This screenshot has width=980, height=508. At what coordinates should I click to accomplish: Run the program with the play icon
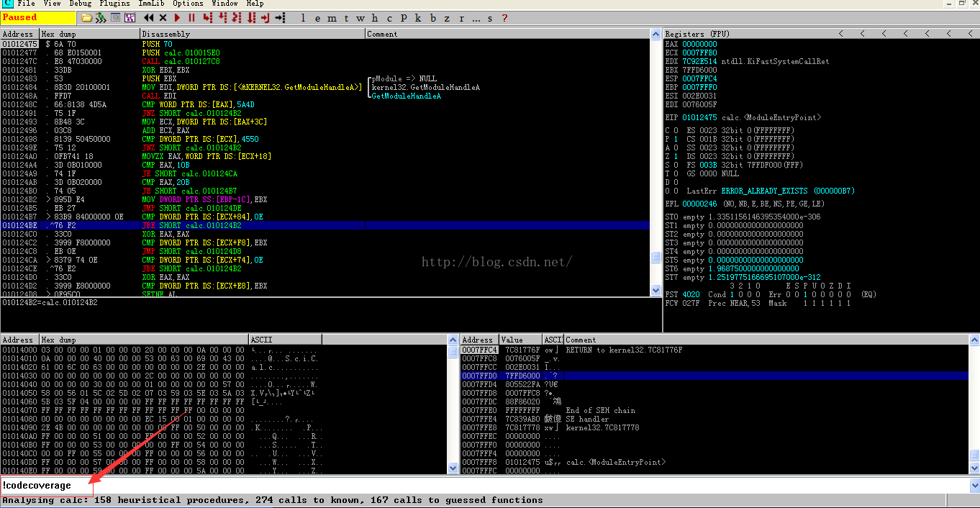pos(177,17)
